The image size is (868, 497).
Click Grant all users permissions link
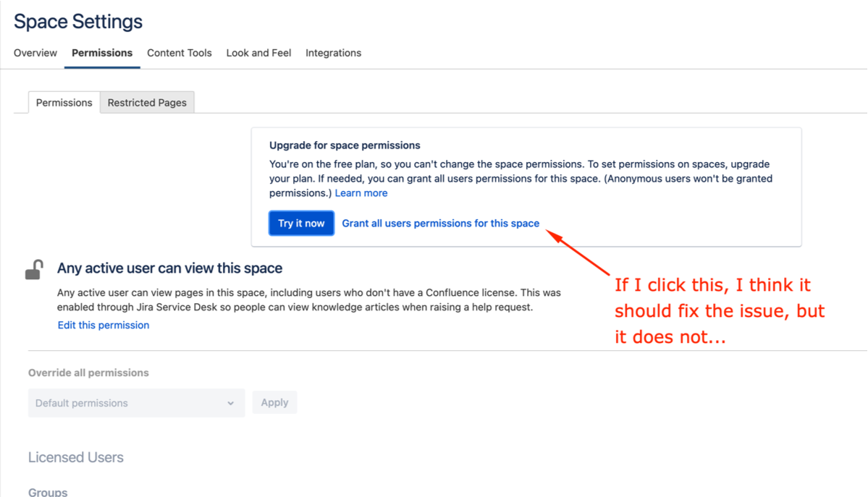(x=441, y=223)
